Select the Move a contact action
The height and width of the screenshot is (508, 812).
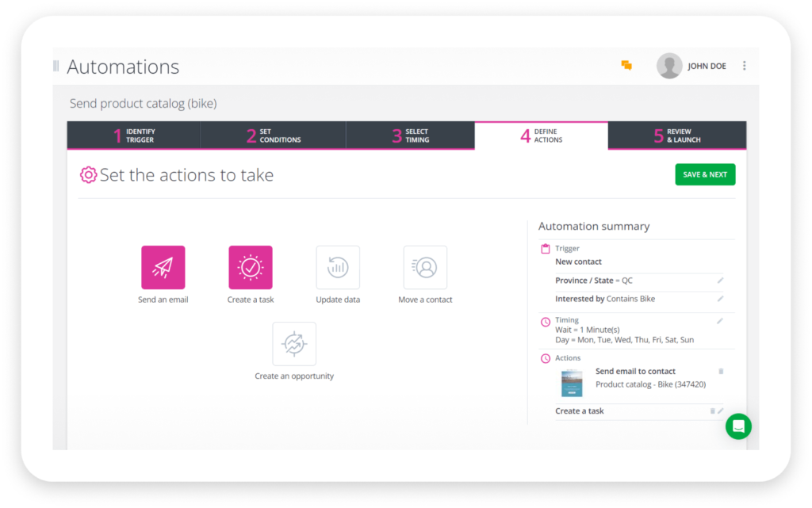(x=425, y=266)
